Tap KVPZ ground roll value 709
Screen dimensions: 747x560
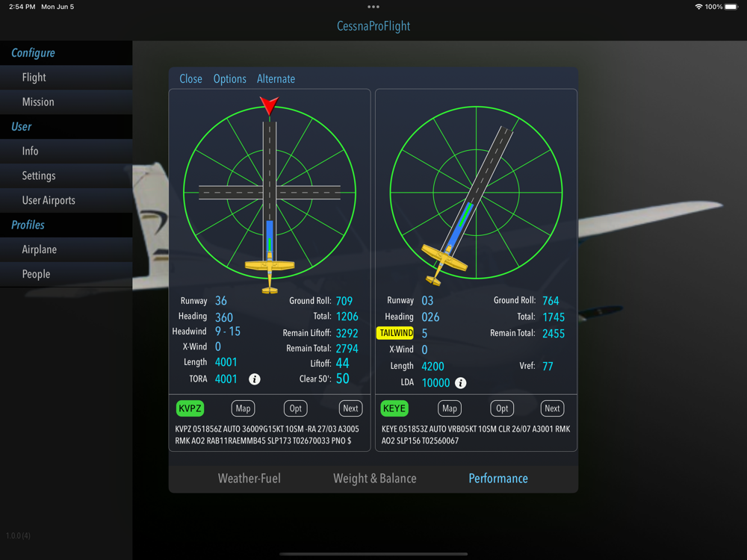pyautogui.click(x=344, y=301)
